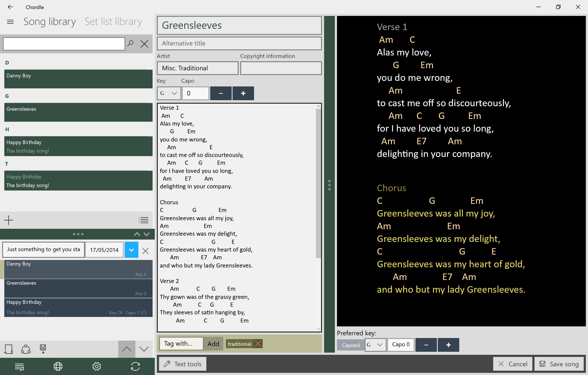
Task: Add a new song with plus icon
Action: [x=9, y=220]
